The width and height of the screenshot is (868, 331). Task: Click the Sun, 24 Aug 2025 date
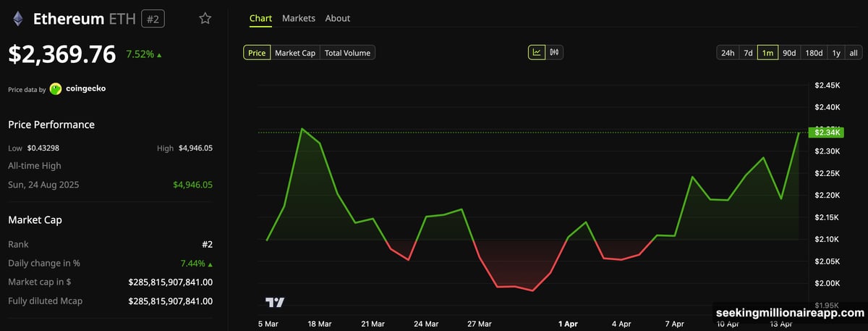coord(43,185)
